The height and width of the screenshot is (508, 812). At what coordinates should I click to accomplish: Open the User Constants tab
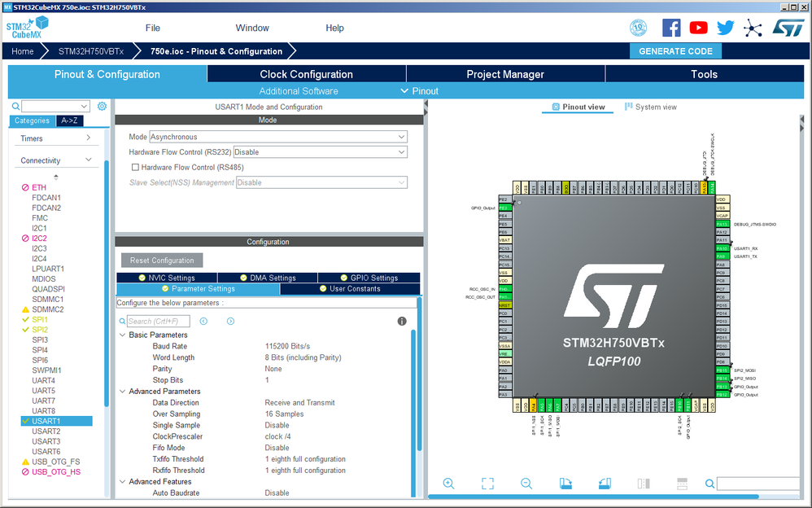(350, 289)
